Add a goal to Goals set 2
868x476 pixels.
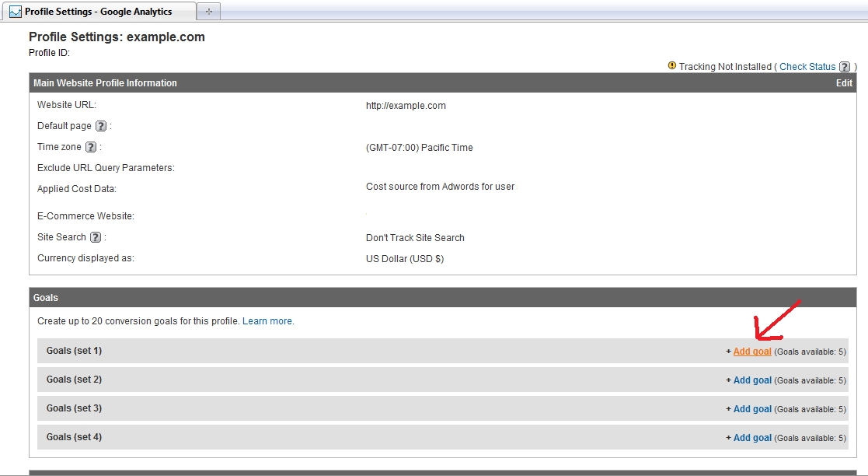(751, 380)
